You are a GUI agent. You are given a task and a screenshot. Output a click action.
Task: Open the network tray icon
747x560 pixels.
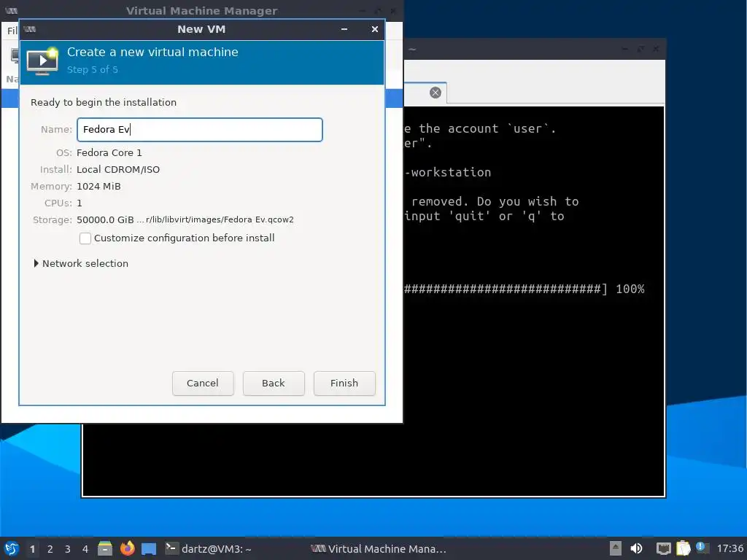coord(663,548)
